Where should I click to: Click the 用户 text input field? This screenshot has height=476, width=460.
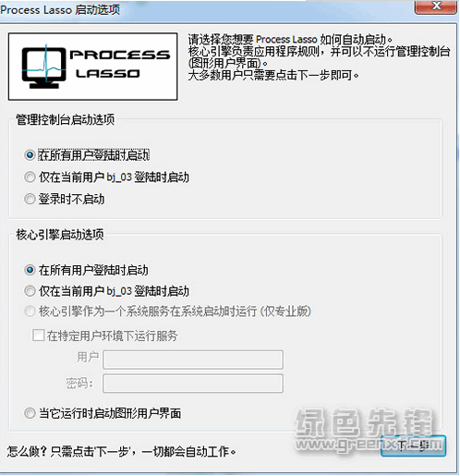pyautogui.click(x=193, y=360)
